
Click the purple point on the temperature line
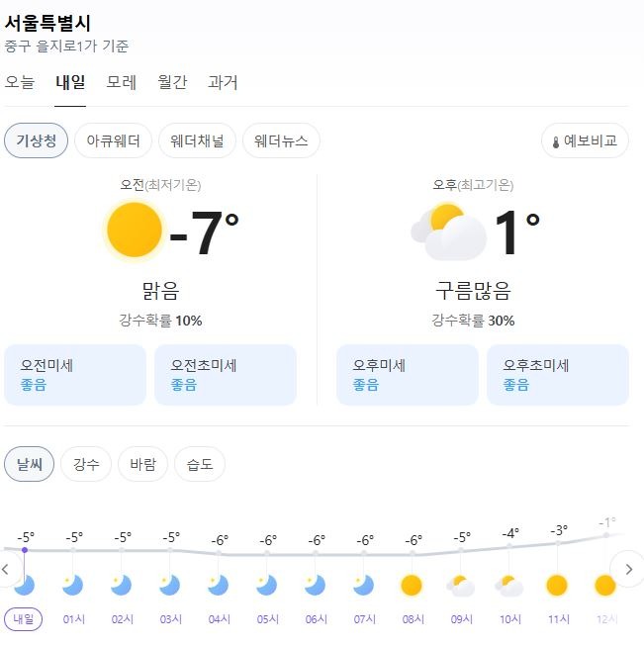coord(25,550)
